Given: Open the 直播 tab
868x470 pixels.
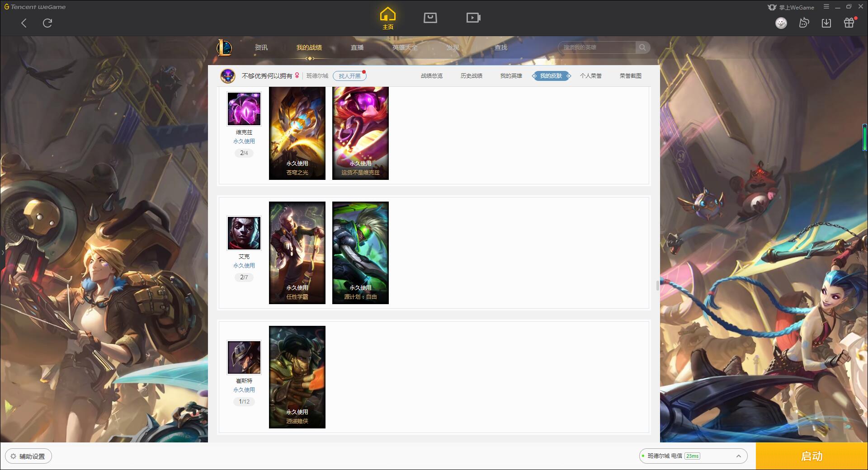Looking at the screenshot, I should [x=357, y=47].
